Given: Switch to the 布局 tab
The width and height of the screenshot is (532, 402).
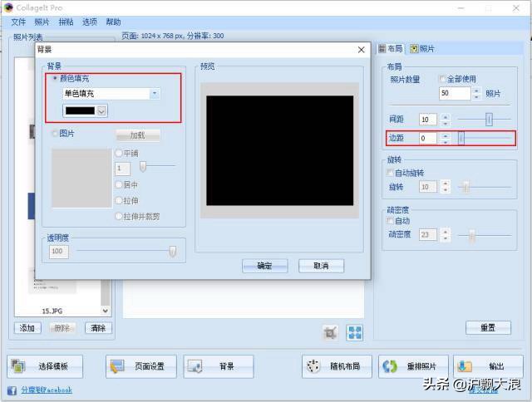Looking at the screenshot, I should tap(391, 49).
